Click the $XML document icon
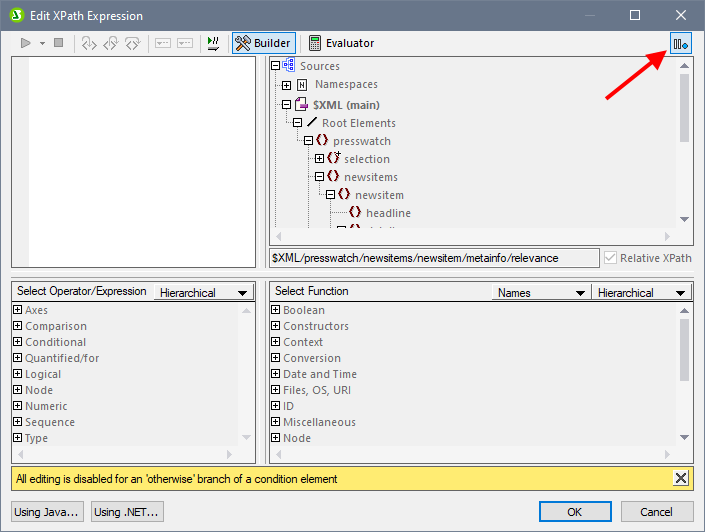Image resolution: width=705 pixels, height=532 pixels. pos(301,104)
